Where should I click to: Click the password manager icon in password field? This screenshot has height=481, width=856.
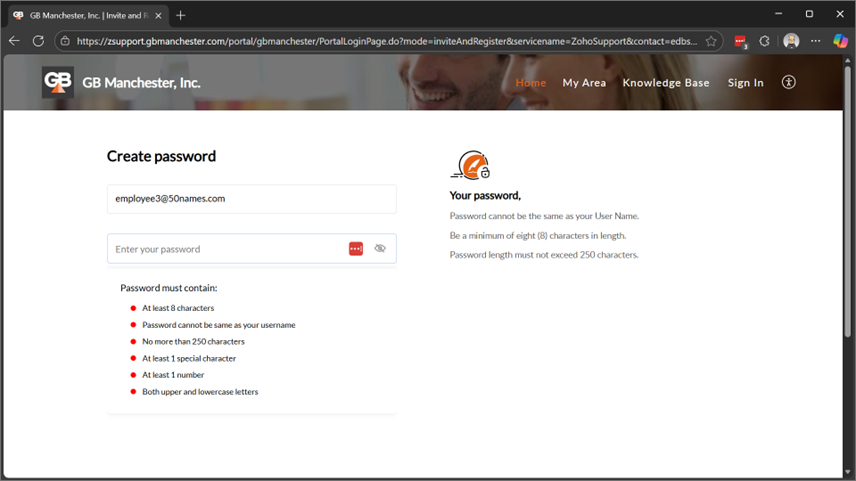pos(356,249)
